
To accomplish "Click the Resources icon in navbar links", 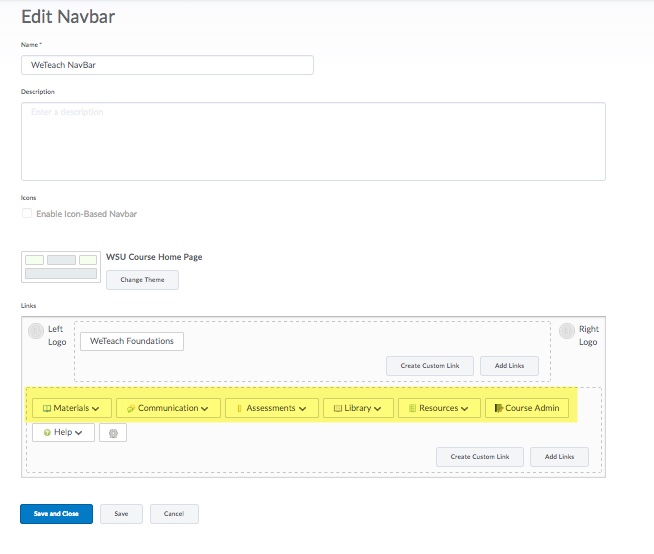I will click(412, 408).
